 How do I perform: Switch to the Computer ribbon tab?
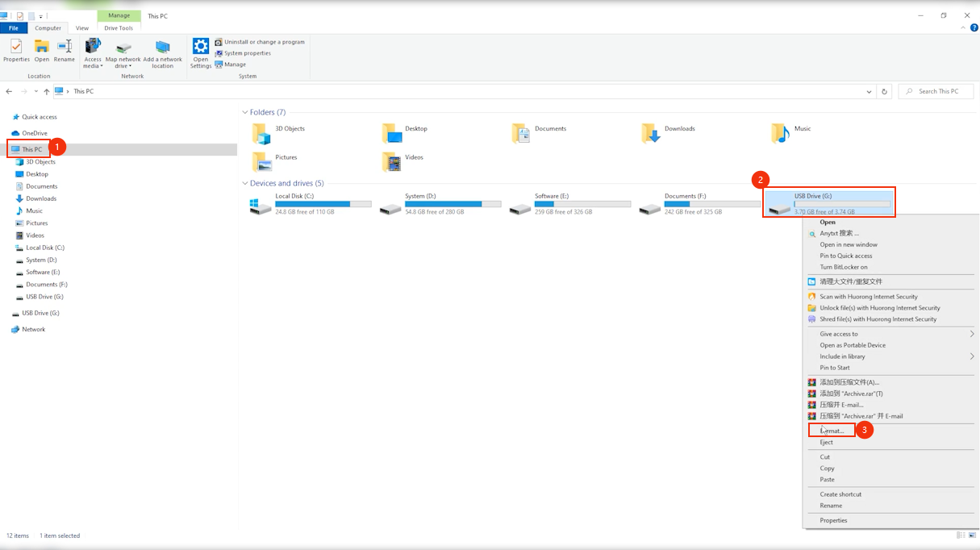tap(48, 28)
